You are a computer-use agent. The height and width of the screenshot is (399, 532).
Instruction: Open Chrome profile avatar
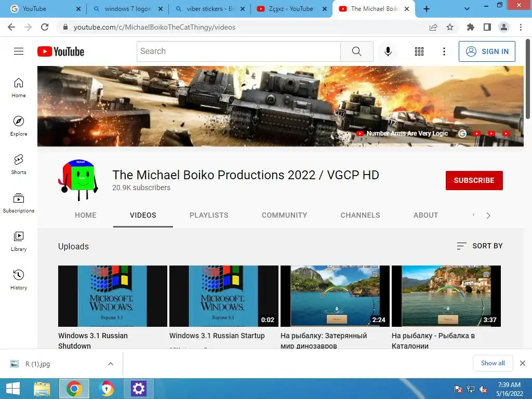[x=504, y=27]
